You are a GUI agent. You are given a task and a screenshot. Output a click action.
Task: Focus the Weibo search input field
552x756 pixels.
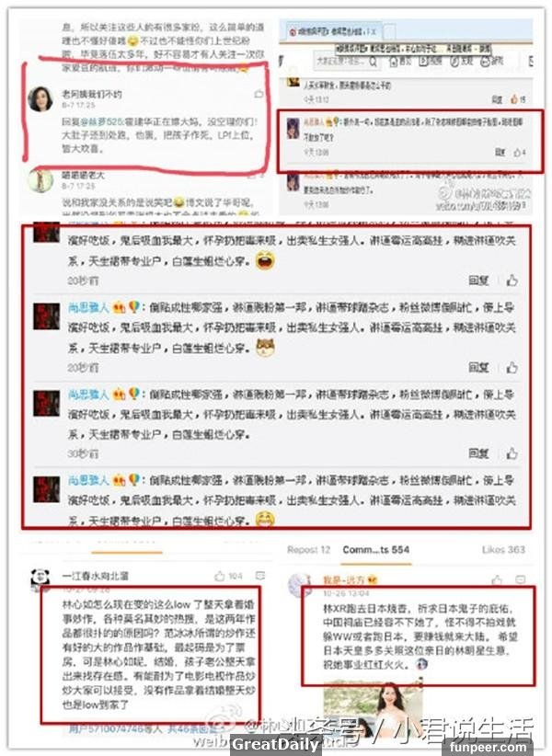pos(339,62)
